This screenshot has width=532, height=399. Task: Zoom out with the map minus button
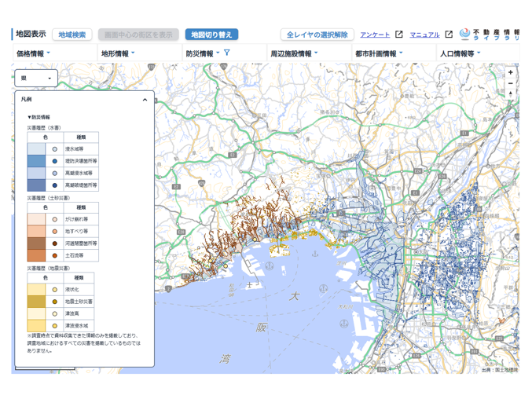coord(511,83)
